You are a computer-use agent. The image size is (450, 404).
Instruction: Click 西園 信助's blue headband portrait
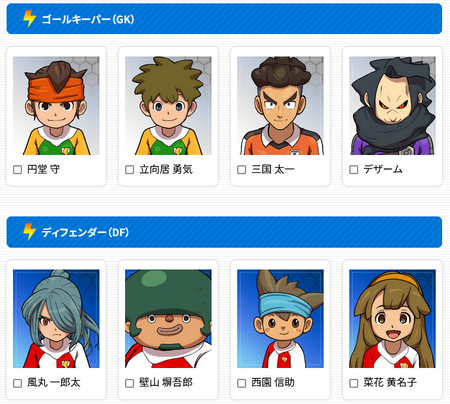point(280,319)
